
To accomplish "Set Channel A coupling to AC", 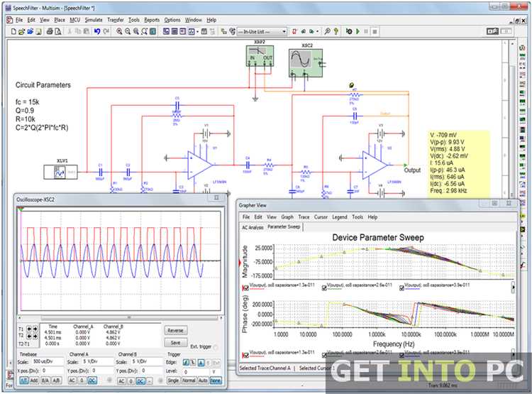I will pyautogui.click(x=72, y=381).
